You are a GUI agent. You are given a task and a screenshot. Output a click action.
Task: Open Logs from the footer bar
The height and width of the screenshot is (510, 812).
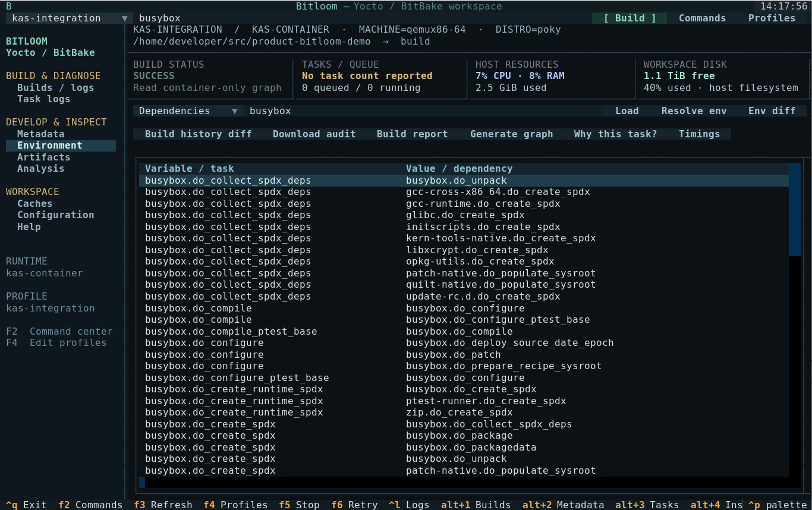coord(409,505)
